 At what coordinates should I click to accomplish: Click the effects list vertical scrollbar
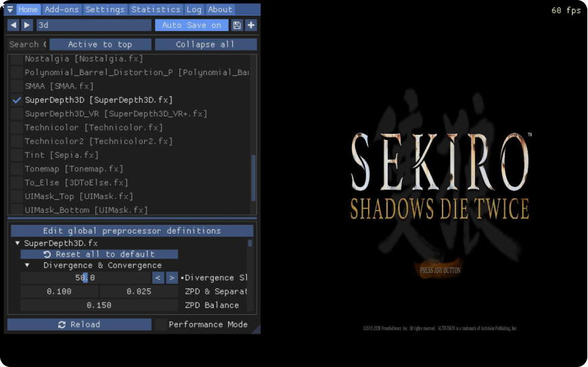point(254,178)
